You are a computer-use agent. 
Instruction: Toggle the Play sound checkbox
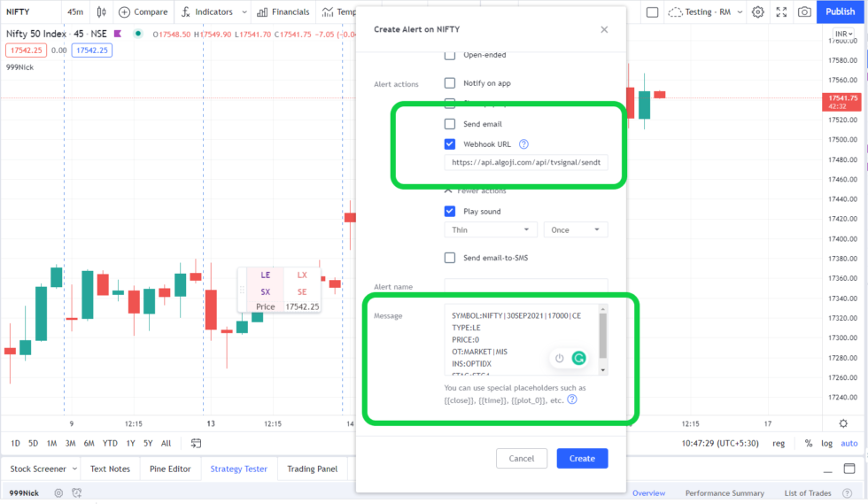[x=450, y=212]
